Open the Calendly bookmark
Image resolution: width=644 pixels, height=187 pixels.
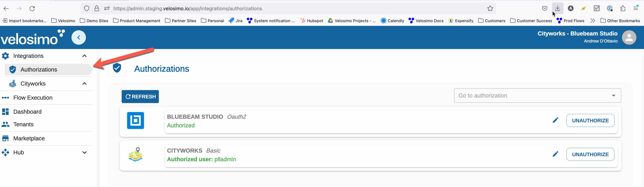pos(392,21)
